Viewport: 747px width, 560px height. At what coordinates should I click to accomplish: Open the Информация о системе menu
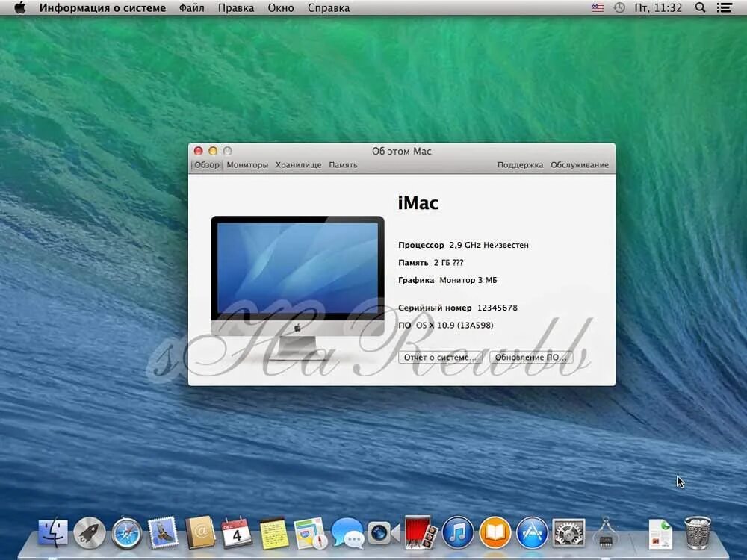tap(102, 8)
